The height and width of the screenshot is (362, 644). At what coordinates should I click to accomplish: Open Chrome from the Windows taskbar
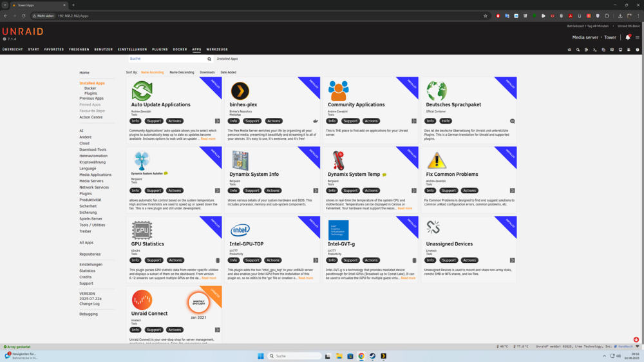click(361, 356)
